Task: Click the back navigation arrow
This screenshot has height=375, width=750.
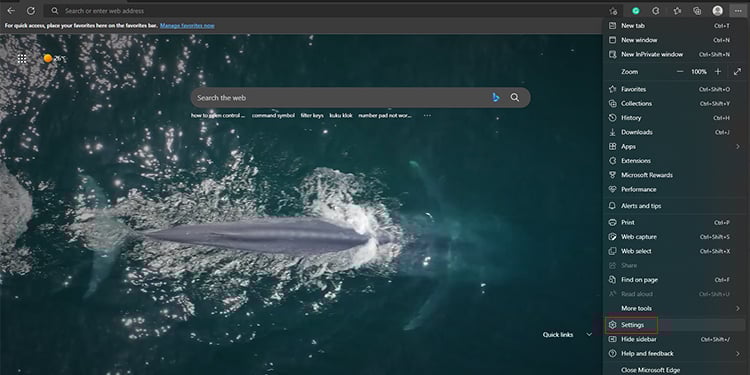Action: coord(11,11)
